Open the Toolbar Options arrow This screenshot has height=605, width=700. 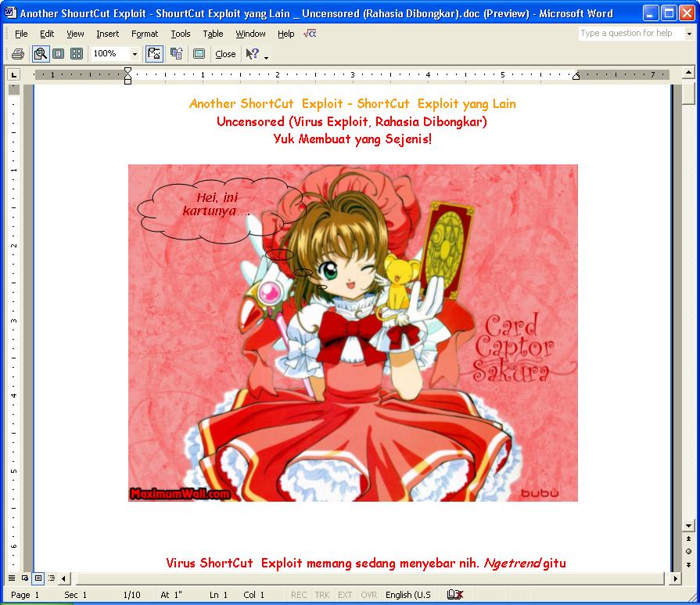point(267,57)
